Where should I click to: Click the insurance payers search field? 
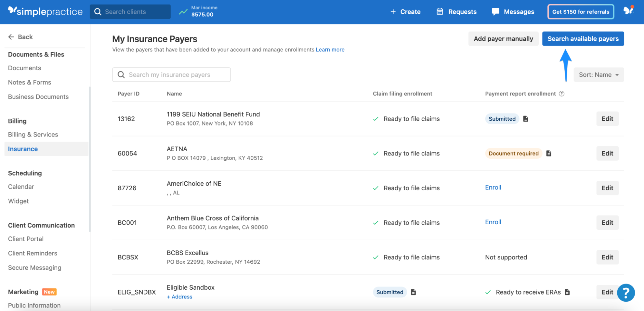tap(171, 75)
